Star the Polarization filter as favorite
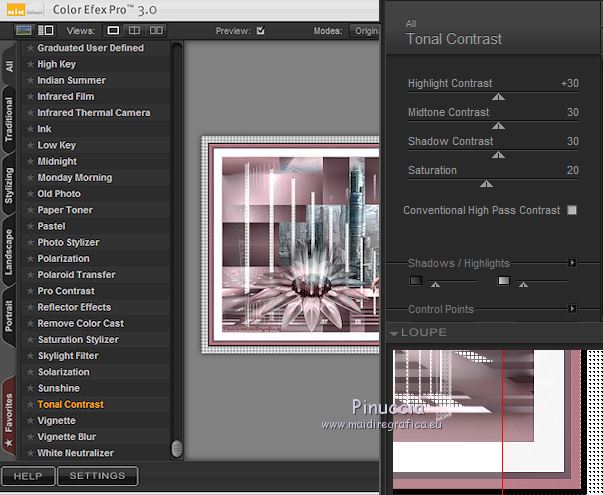Image resolution: width=603 pixels, height=495 pixels. [30, 258]
